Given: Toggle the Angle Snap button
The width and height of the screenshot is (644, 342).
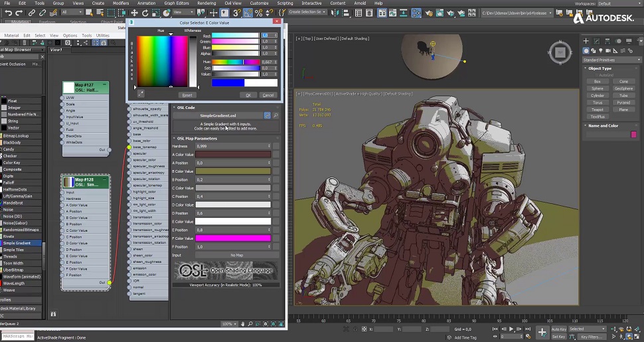Looking at the screenshot, I should coord(248,13).
